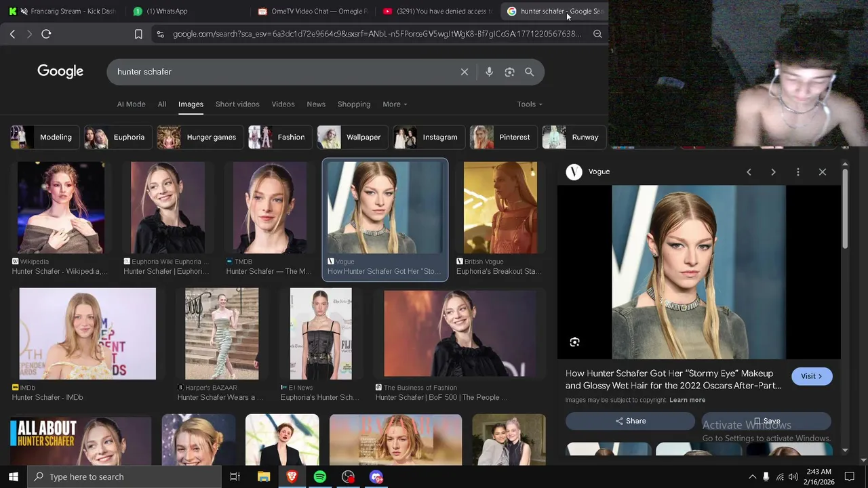Click the hunter schafer search input field
Image resolution: width=868 pixels, height=488 pixels.
285,72
